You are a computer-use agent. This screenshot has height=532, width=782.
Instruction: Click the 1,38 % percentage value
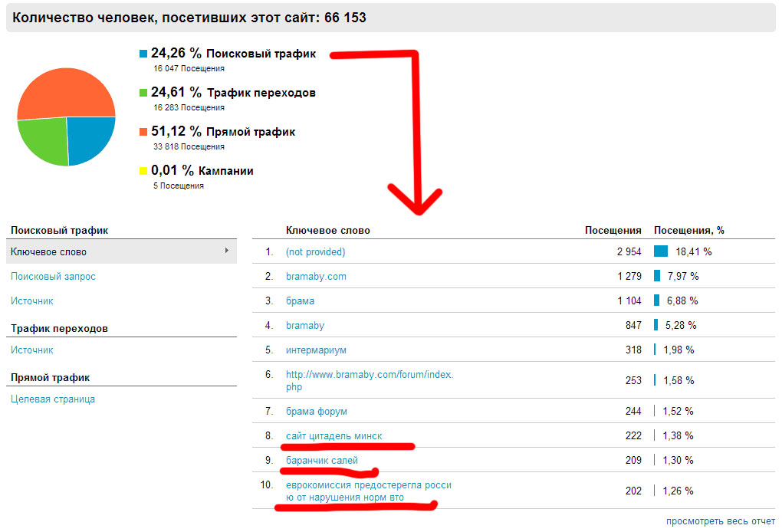[678, 435]
